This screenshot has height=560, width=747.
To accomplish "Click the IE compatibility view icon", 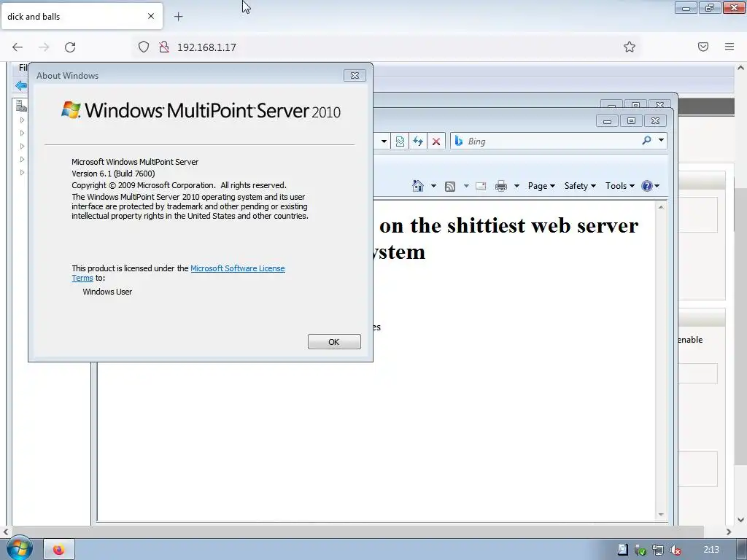I will (x=400, y=141).
